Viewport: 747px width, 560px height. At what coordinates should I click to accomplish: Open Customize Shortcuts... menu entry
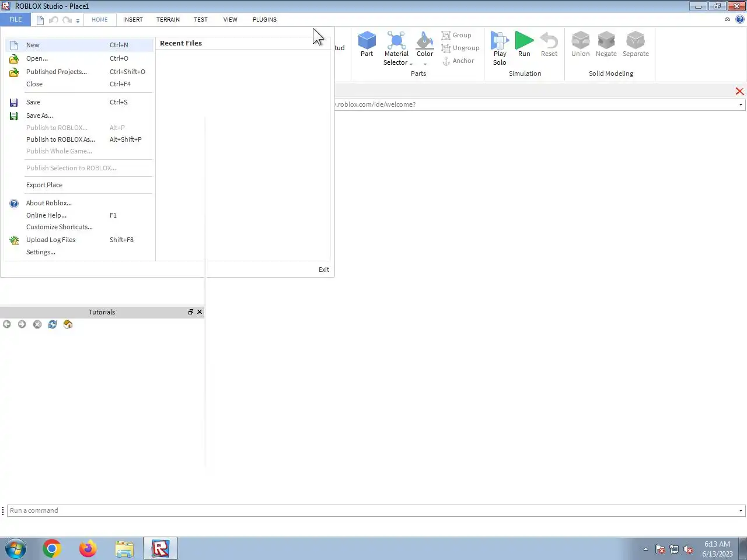[x=79, y=227]
